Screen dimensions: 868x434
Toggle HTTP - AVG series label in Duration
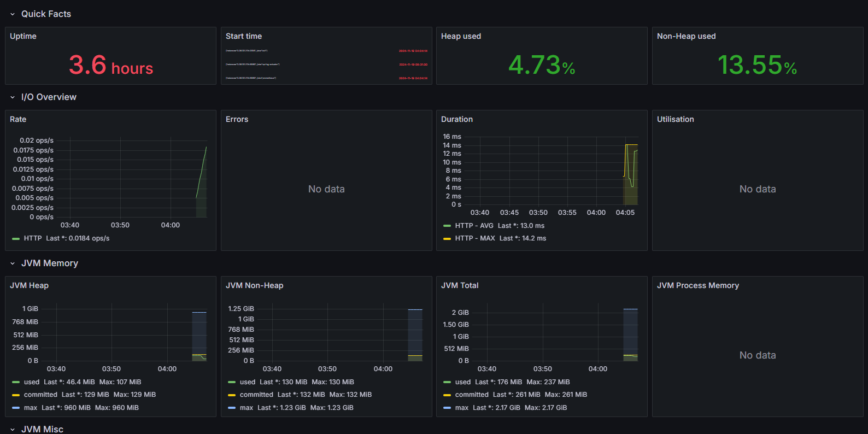click(474, 226)
